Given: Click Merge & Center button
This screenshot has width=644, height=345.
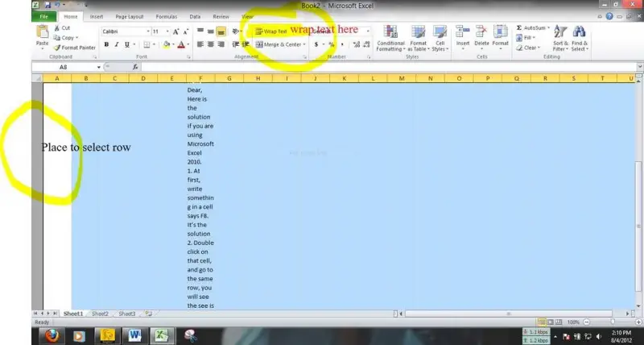Looking at the screenshot, I should pos(278,44).
